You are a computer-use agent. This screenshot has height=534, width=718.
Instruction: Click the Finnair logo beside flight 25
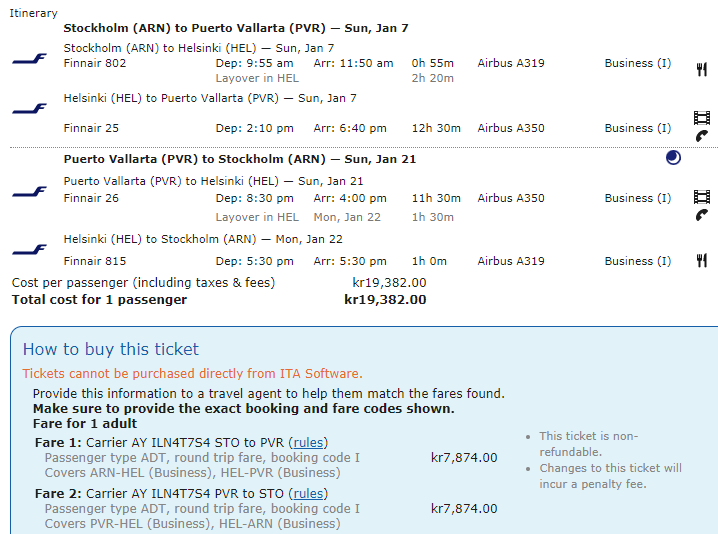[29, 108]
